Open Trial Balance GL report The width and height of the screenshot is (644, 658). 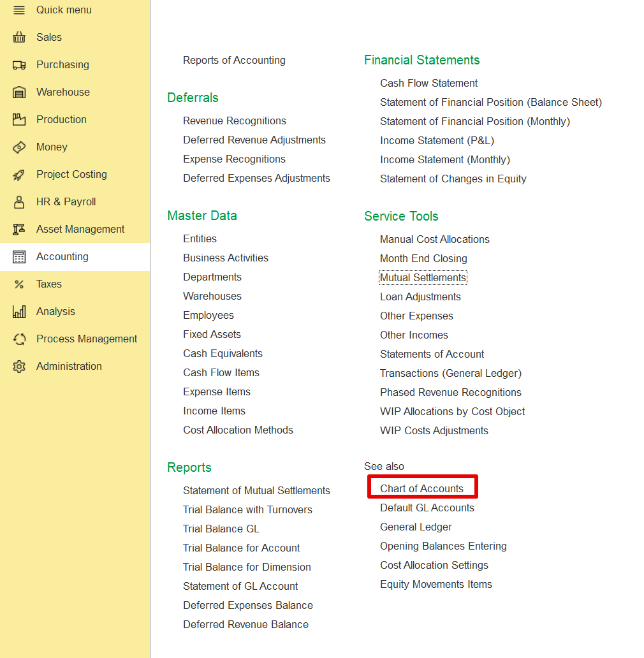pyautogui.click(x=221, y=529)
